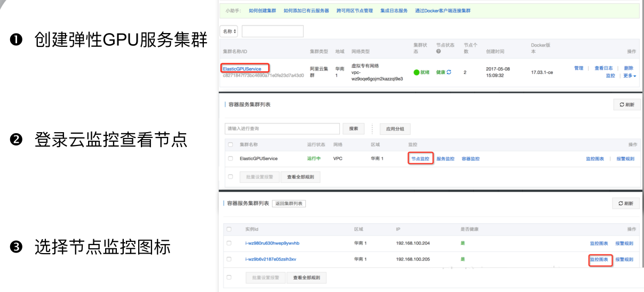
Task: Click 刷新 button in node instance panel
Action: [x=626, y=204]
